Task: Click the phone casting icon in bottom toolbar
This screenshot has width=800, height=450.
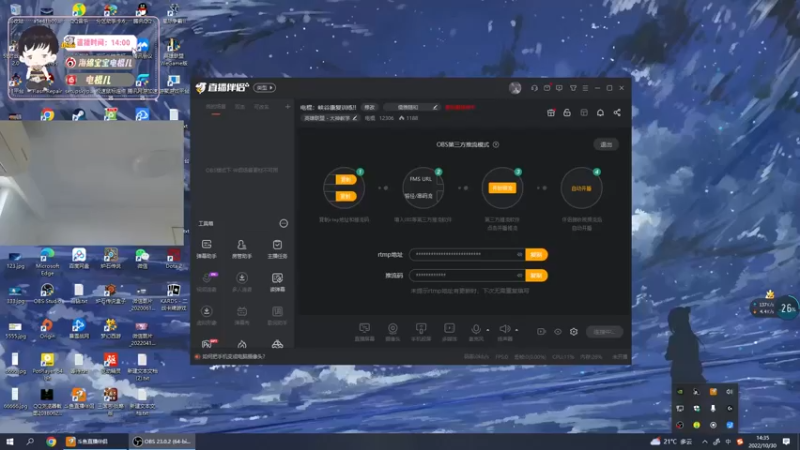Action: [421, 332]
